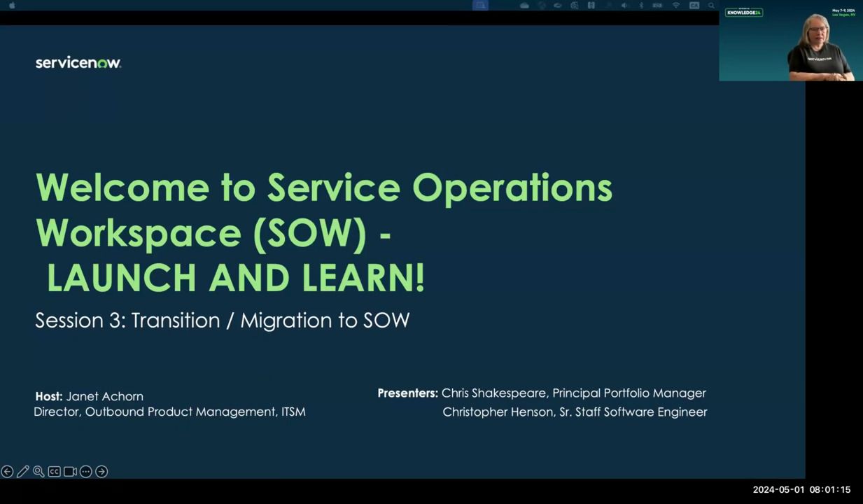Open more options via the ellipsis button

(x=85, y=471)
